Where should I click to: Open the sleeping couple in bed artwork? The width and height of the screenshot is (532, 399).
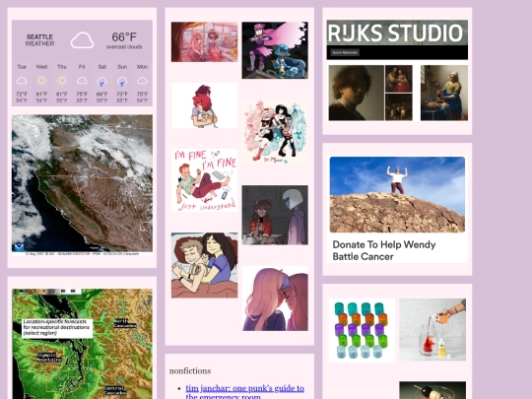pos(205,265)
